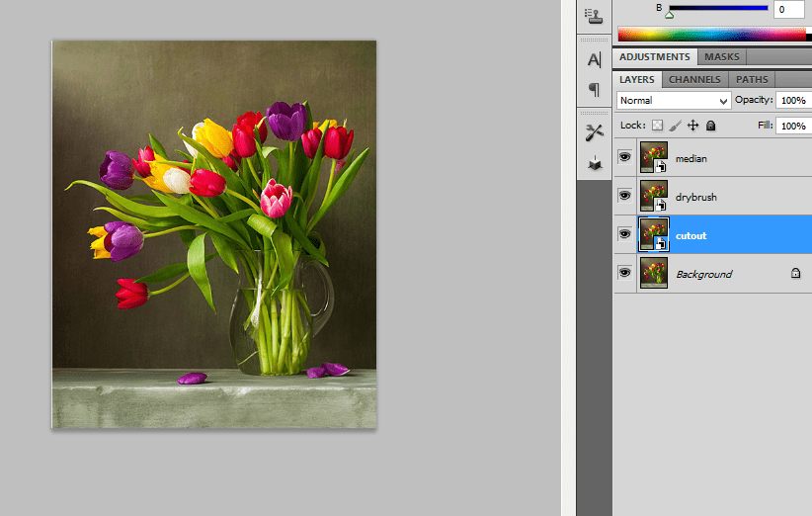The height and width of the screenshot is (516, 812).
Task: Click lock transparent pixels icon
Action: point(657,126)
